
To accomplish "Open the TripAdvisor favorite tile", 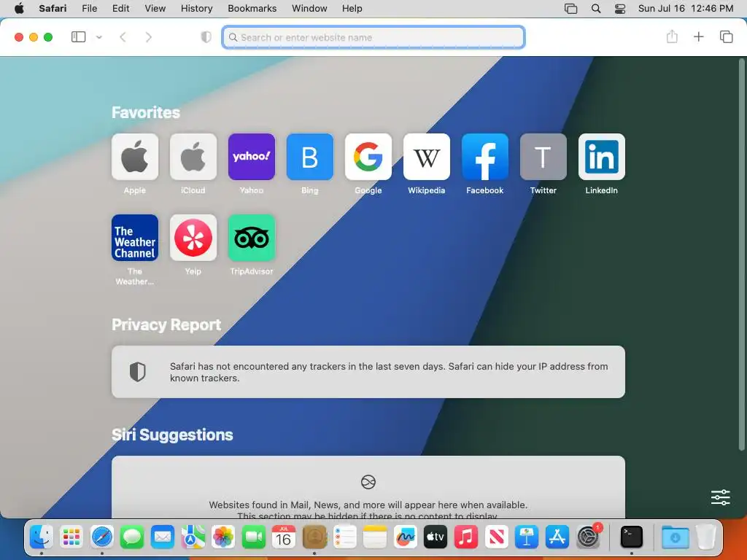I will pyautogui.click(x=252, y=238).
